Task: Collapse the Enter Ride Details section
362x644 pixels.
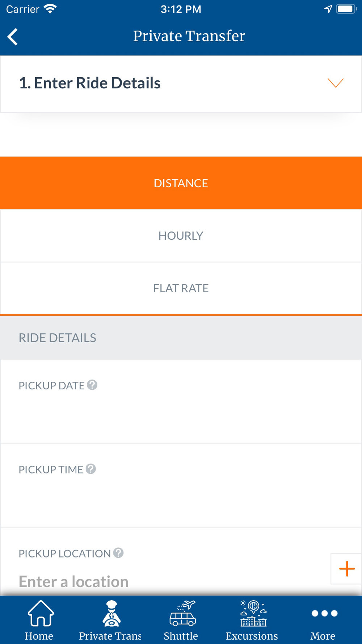Action: pyautogui.click(x=335, y=83)
